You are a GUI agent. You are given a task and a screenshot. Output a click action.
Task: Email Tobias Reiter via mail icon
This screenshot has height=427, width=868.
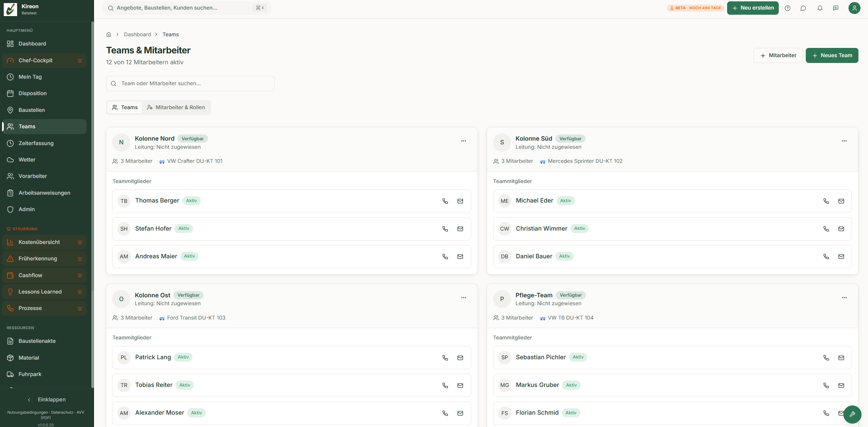[460, 386]
